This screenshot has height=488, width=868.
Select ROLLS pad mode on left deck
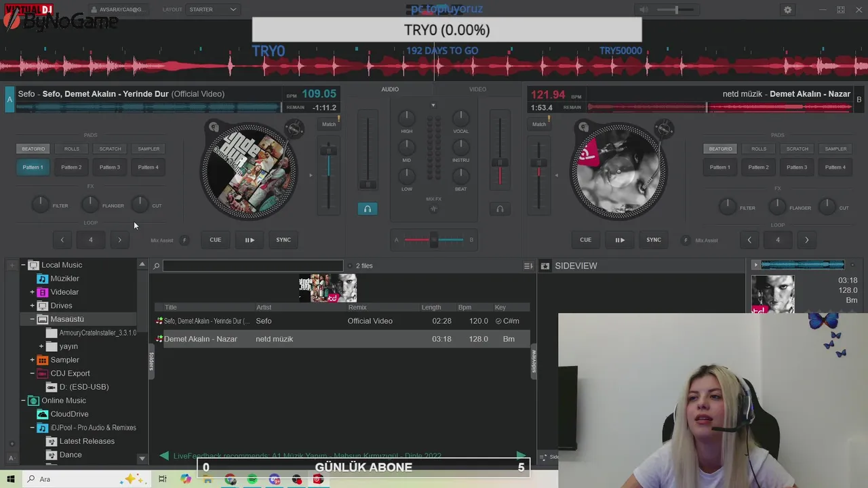[72, 149]
